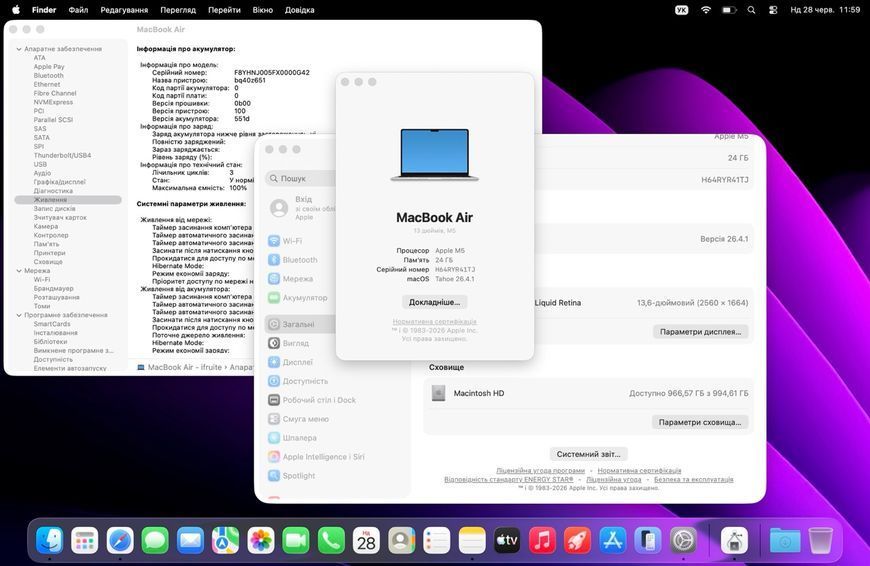Viewport: 870px width, 566px height.
Task: Select NVMExpress in the hardware tree
Action: point(53,102)
